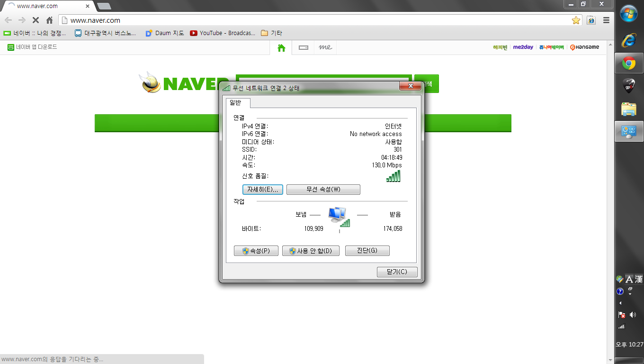Click the taskbar clock showing 오후 10:27
The width and height of the screenshot is (644, 364).
coord(629,345)
